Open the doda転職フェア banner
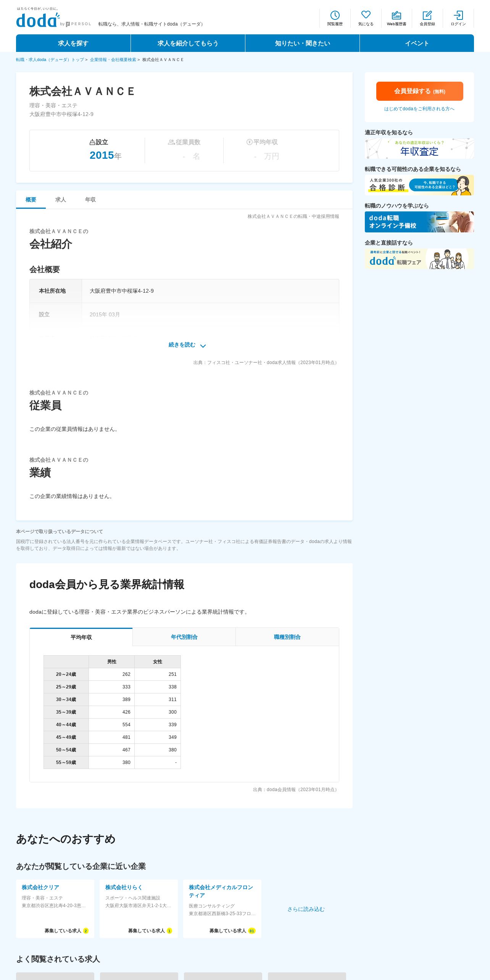This screenshot has height=980, width=490. tap(419, 259)
